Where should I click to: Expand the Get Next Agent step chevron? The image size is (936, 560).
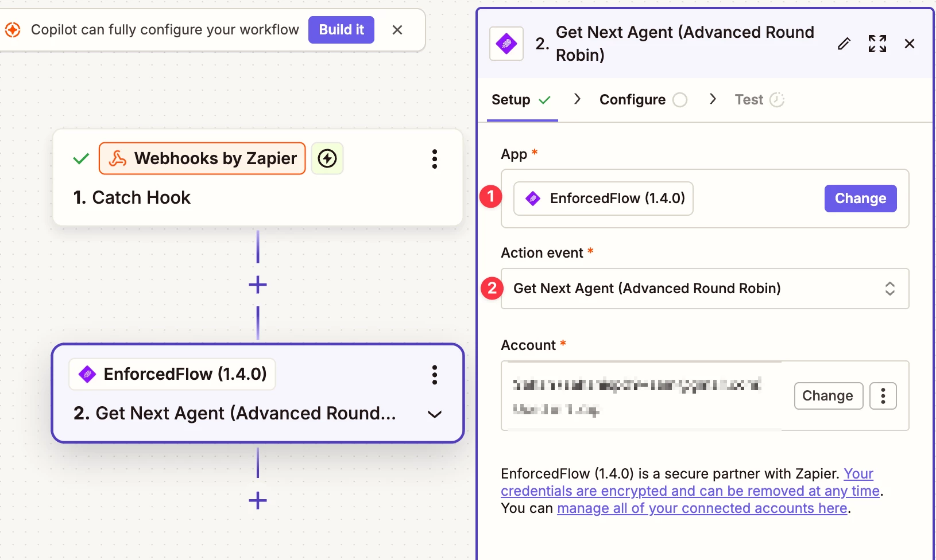435,414
